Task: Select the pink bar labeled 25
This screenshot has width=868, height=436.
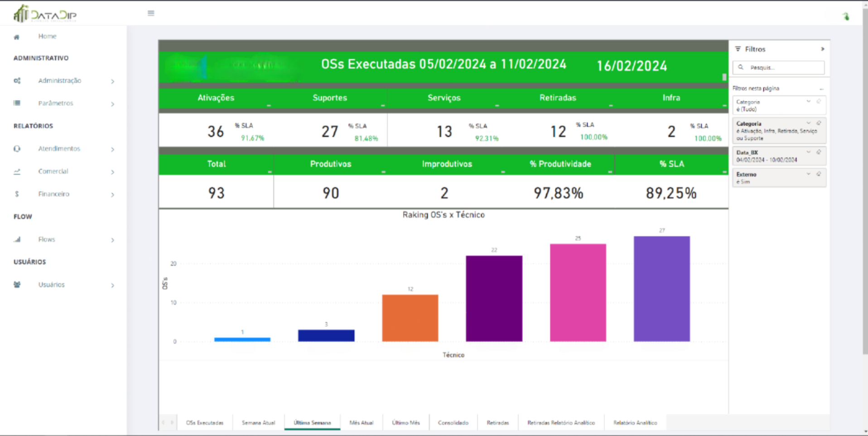Action: [578, 293]
